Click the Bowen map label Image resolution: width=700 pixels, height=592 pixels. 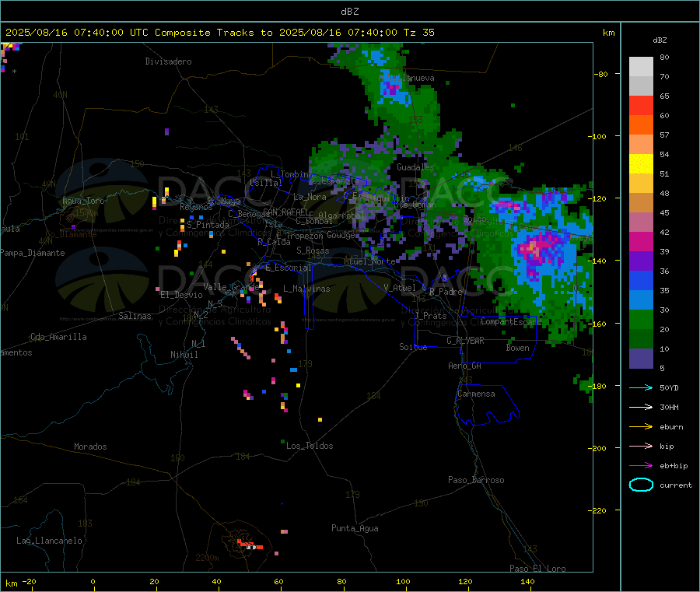click(518, 348)
